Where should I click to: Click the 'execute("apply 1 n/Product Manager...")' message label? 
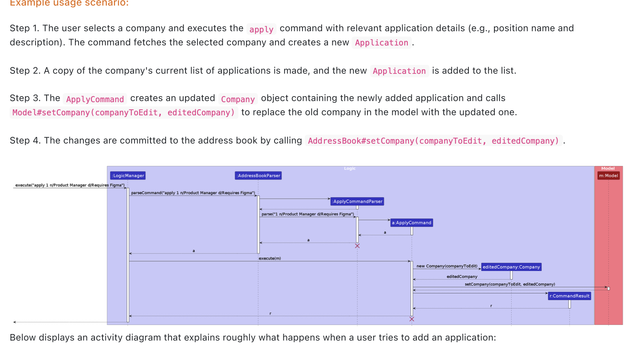[x=70, y=185]
